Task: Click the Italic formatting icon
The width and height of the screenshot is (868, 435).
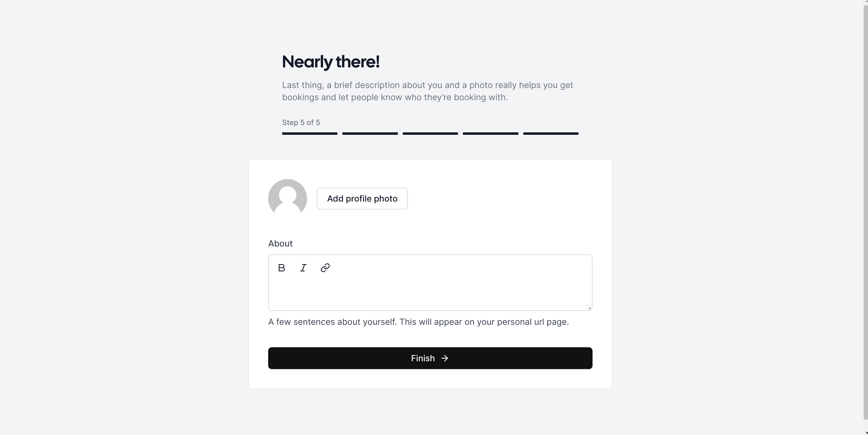Action: tap(303, 268)
